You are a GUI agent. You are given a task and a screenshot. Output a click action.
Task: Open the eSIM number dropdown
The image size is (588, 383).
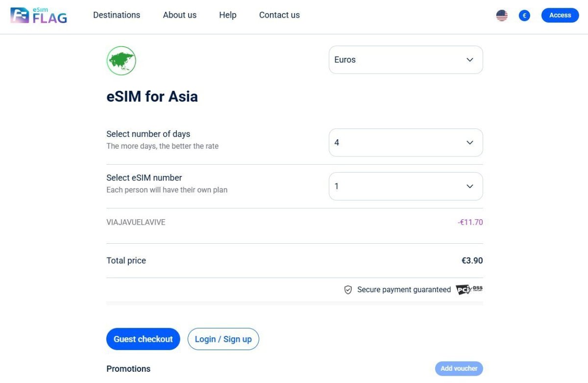[x=405, y=186]
